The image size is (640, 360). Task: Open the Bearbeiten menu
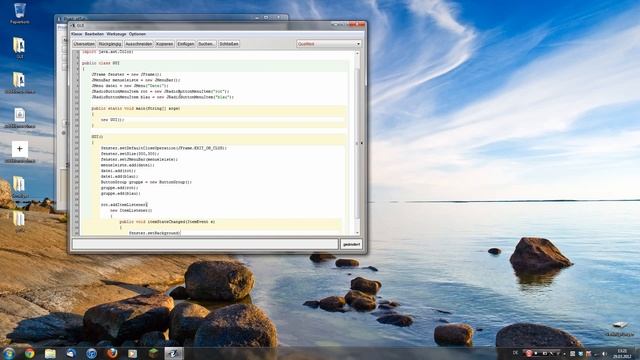point(94,34)
